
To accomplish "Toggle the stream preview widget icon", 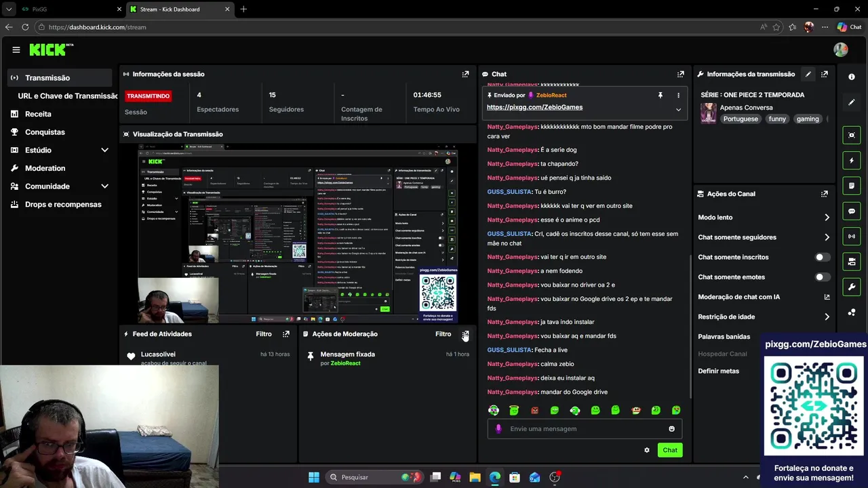I will [x=852, y=135].
